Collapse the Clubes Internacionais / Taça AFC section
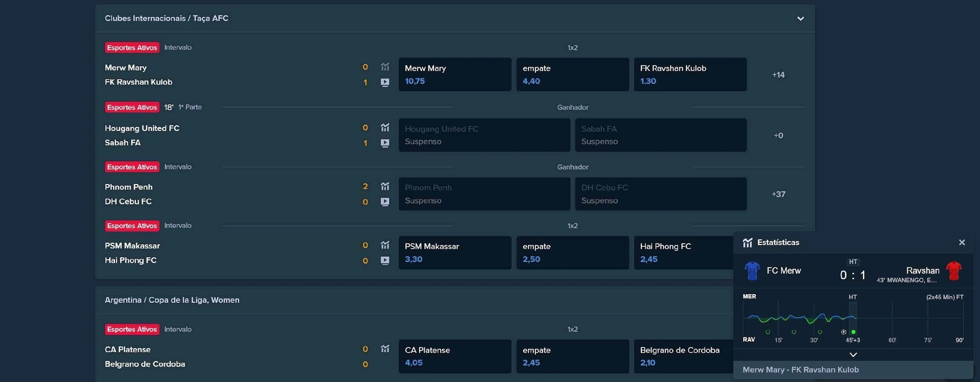This screenshot has height=382, width=980. (x=800, y=18)
